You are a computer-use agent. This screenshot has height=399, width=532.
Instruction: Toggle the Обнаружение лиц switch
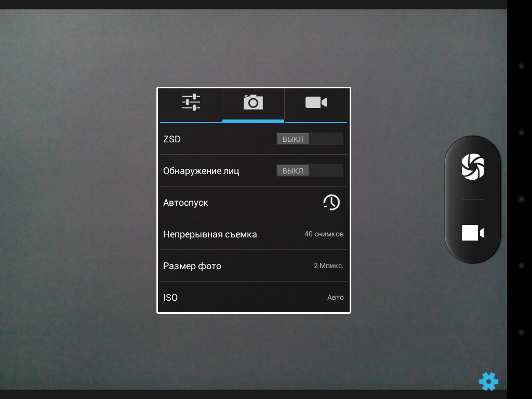click(310, 170)
